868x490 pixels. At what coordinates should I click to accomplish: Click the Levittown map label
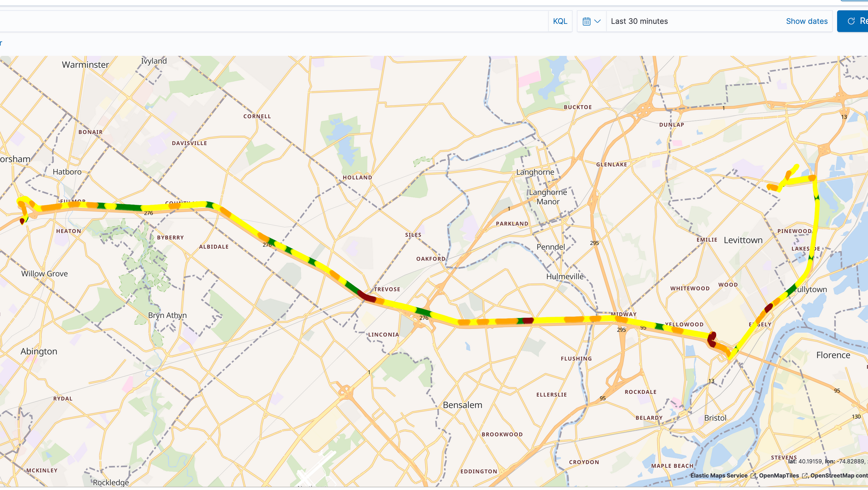pos(743,240)
